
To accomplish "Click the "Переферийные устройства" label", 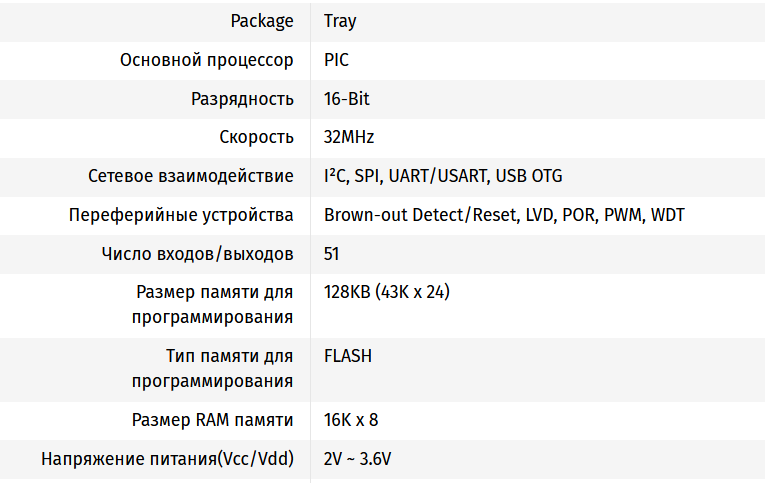I will click(181, 215).
